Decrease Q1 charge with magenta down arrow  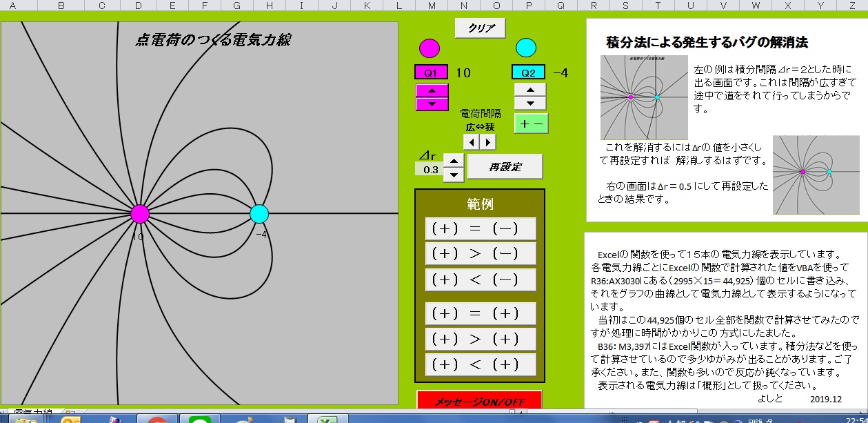[x=432, y=104]
